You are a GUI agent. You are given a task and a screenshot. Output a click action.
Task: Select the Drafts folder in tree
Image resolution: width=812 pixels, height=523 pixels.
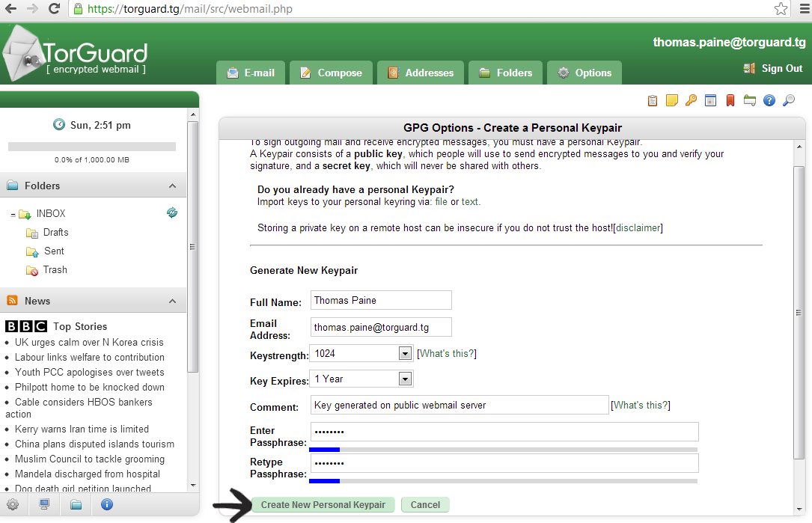click(x=55, y=233)
